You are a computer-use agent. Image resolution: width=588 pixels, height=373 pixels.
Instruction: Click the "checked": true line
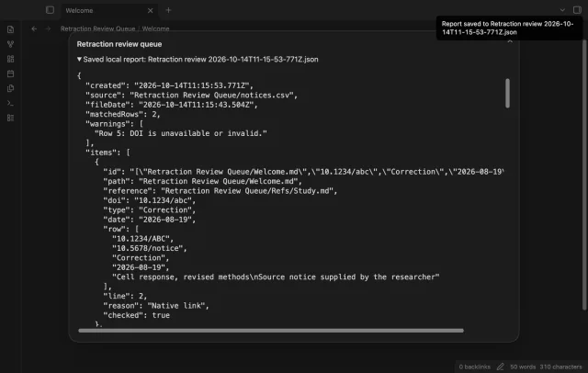click(x=137, y=315)
